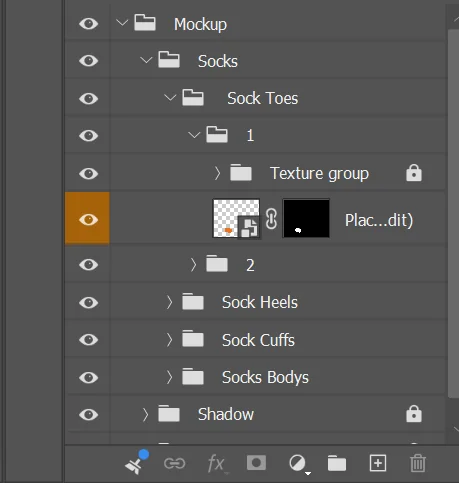Click the folder icon of group 1
This screenshot has height=483, width=459.
click(217, 134)
